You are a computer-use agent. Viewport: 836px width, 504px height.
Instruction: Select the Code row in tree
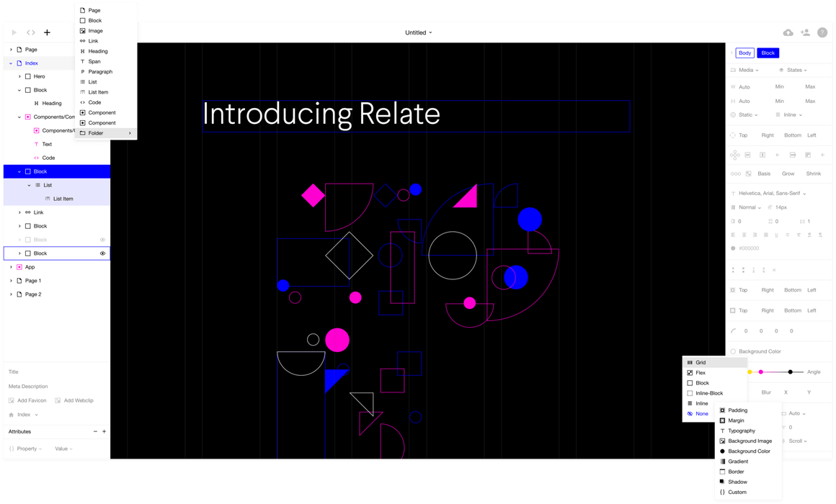point(57,158)
